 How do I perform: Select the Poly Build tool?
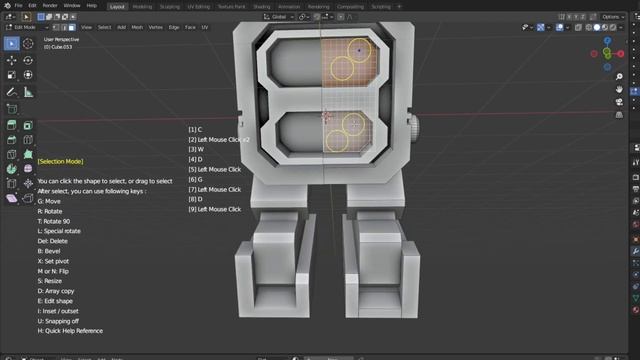pos(28,154)
